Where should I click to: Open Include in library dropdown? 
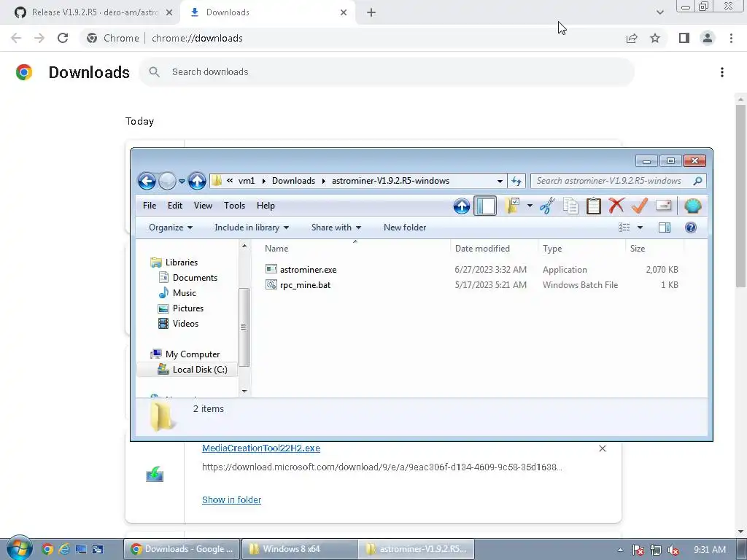click(x=252, y=227)
